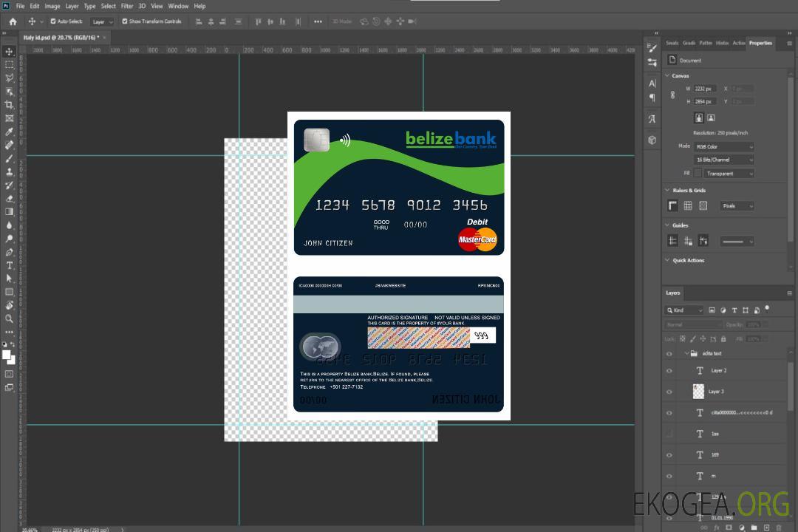The image size is (798, 532).
Task: Click the canvas Fill color swatch
Action: (x=698, y=173)
